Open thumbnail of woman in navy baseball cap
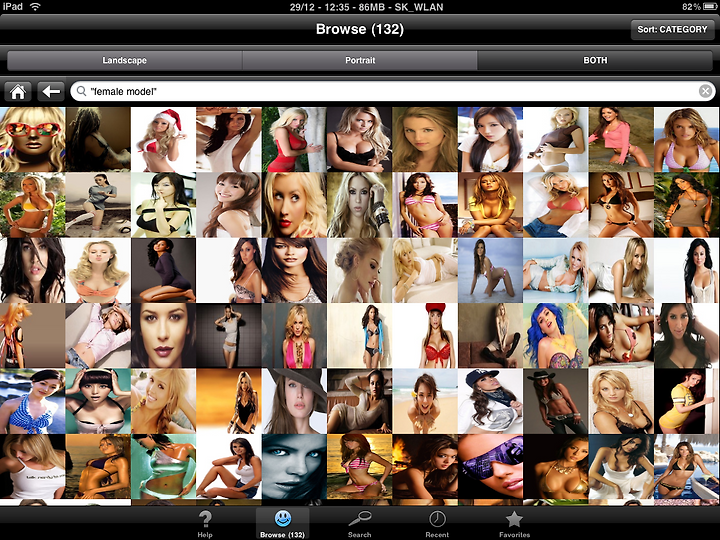Screen dimensions: 720x540 (490, 401)
